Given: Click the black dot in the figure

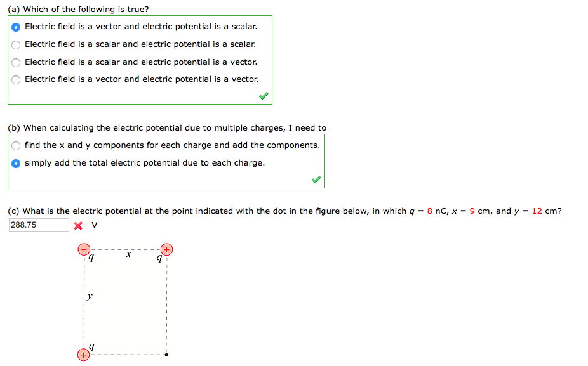Looking at the screenshot, I should (167, 355).
